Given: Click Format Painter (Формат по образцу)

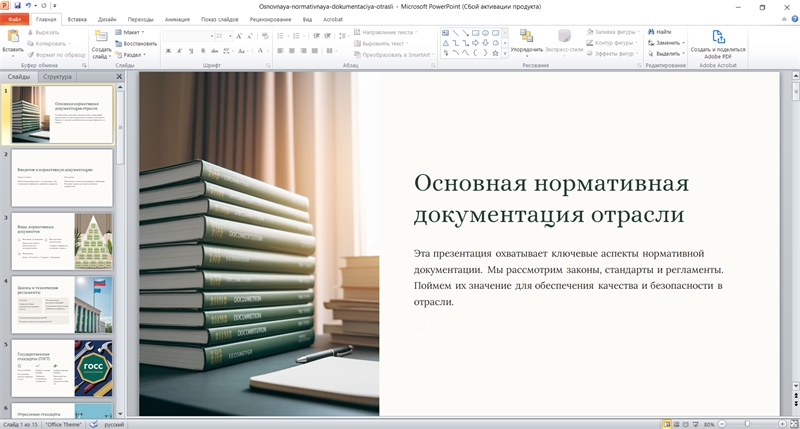Looking at the screenshot, I should click(56, 55).
